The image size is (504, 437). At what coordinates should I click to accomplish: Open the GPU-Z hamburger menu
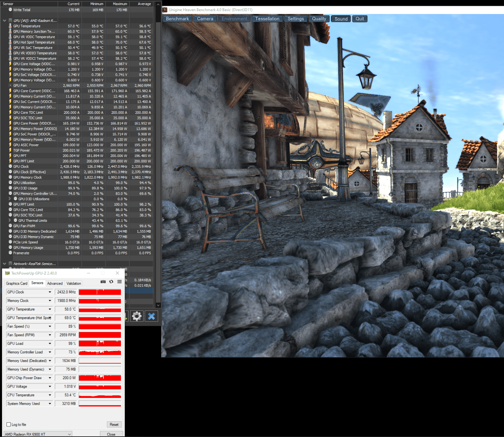pos(120,282)
